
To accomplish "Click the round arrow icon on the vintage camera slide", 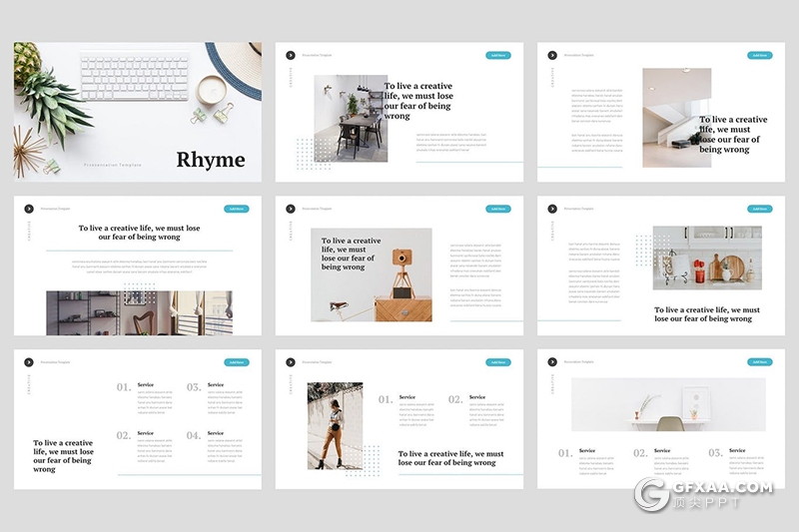I will pyautogui.click(x=291, y=209).
